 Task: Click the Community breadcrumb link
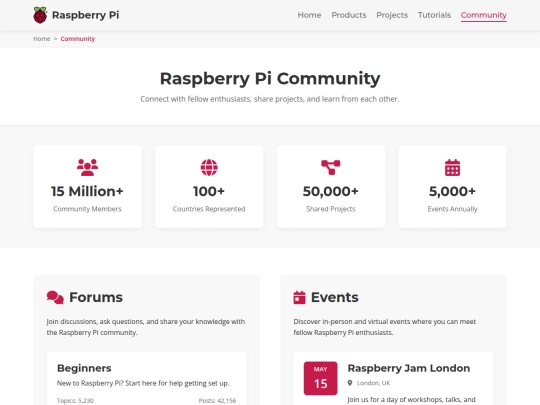78,39
